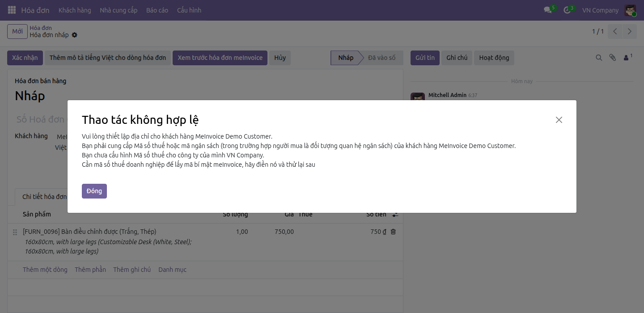Click the Đóng button in dialog
Image resolution: width=644 pixels, height=313 pixels.
coord(94,191)
